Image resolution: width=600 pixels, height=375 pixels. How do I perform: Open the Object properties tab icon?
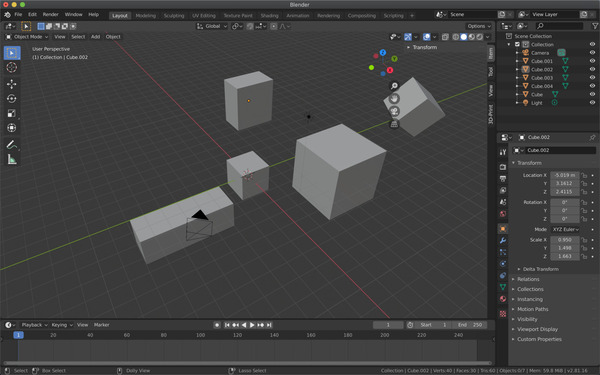(503, 229)
